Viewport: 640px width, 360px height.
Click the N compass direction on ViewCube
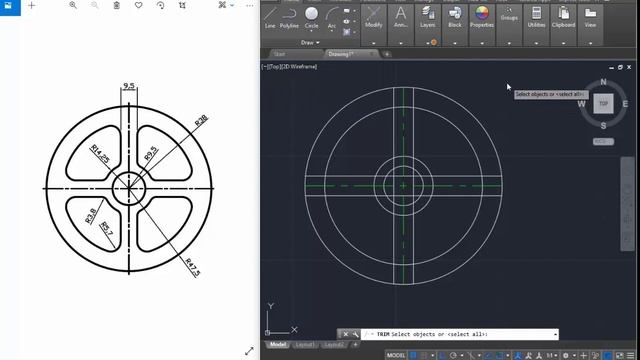pyautogui.click(x=603, y=82)
